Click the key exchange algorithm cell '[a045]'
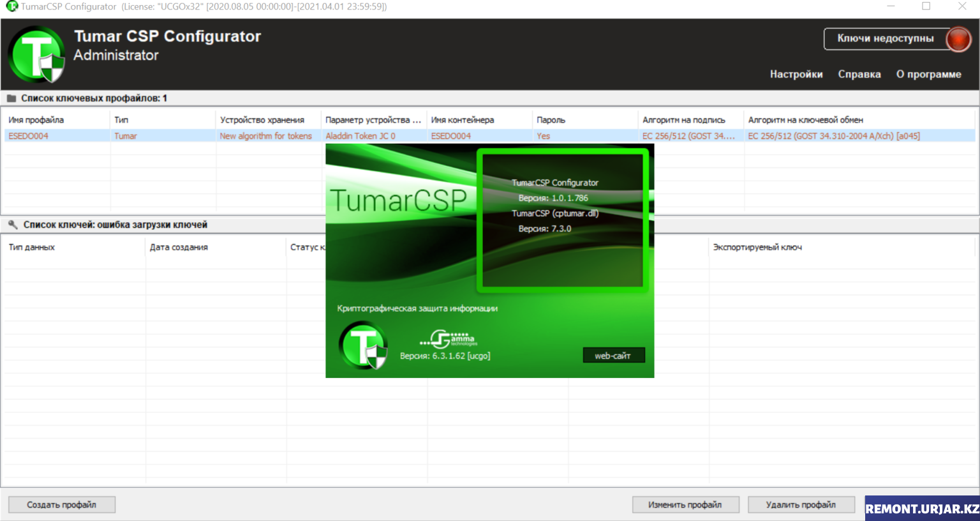 coord(834,136)
